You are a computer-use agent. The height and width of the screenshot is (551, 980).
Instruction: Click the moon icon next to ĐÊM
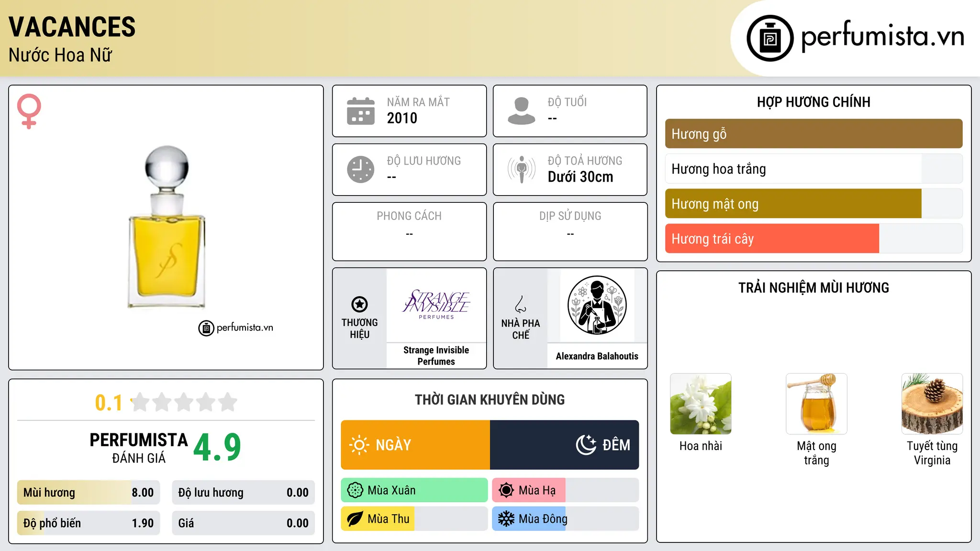586,445
